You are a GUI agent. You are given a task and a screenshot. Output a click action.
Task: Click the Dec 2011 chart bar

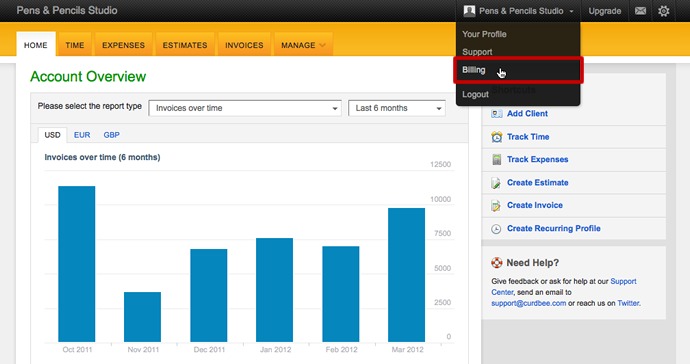coord(209,295)
